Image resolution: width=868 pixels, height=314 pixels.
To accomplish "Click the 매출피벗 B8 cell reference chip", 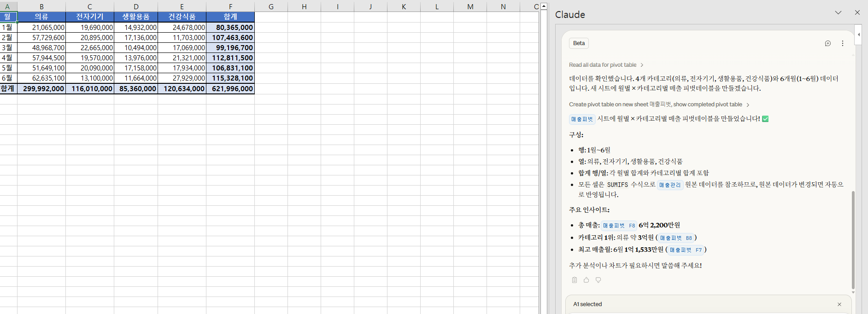I will pos(675,238).
